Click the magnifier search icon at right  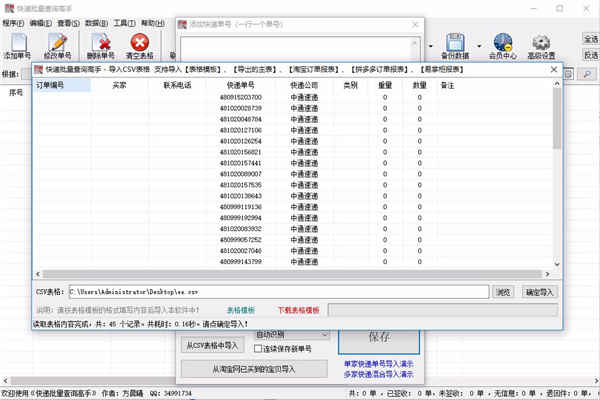588,73
